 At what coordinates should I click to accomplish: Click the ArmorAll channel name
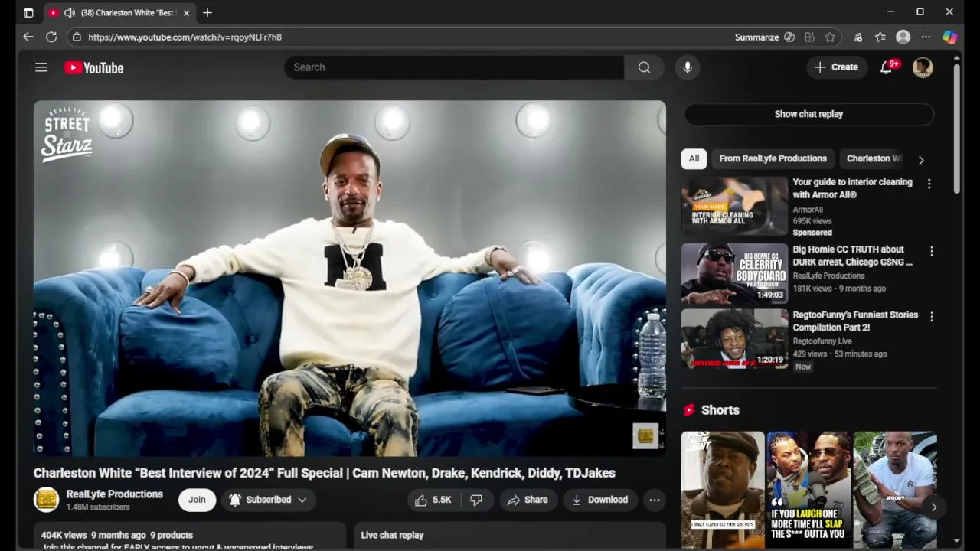coord(808,210)
